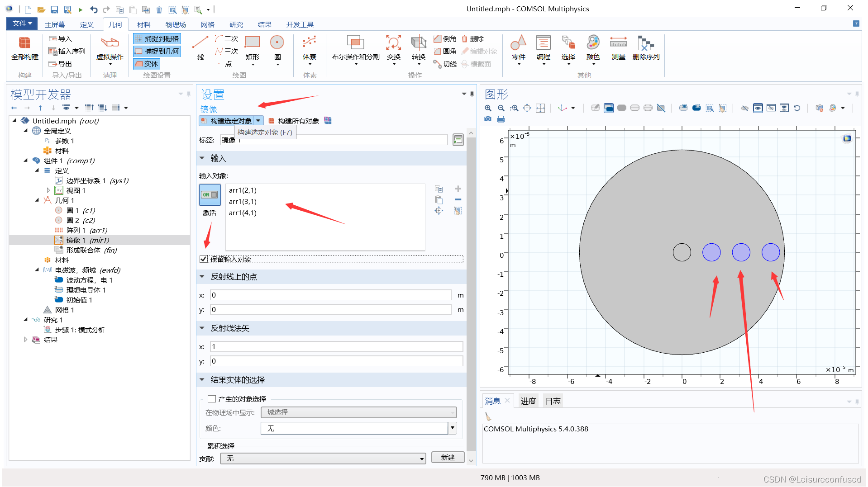The image size is (868, 487).
Task: Select the 线 (Line) drawing tool
Action: pos(200,48)
